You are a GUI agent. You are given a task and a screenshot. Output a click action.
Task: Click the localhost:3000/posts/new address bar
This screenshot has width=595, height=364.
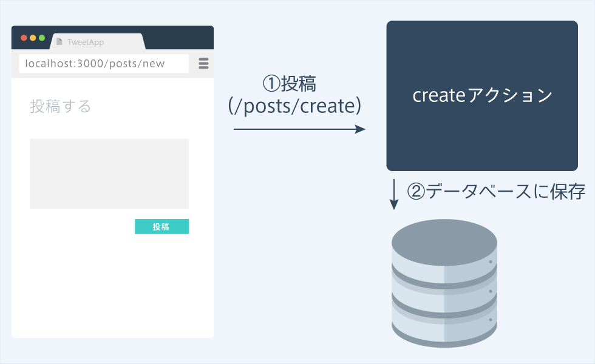click(104, 63)
